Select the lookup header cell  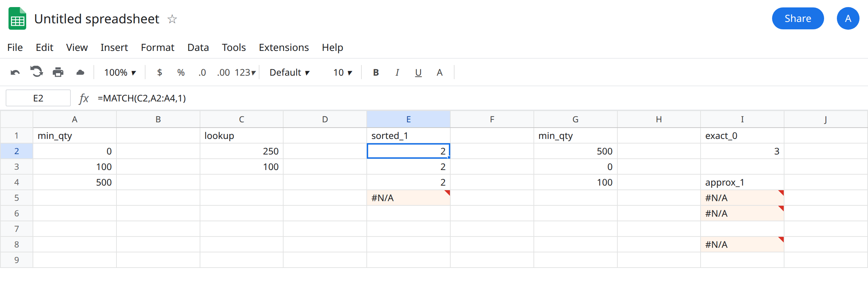pyautogui.click(x=241, y=135)
